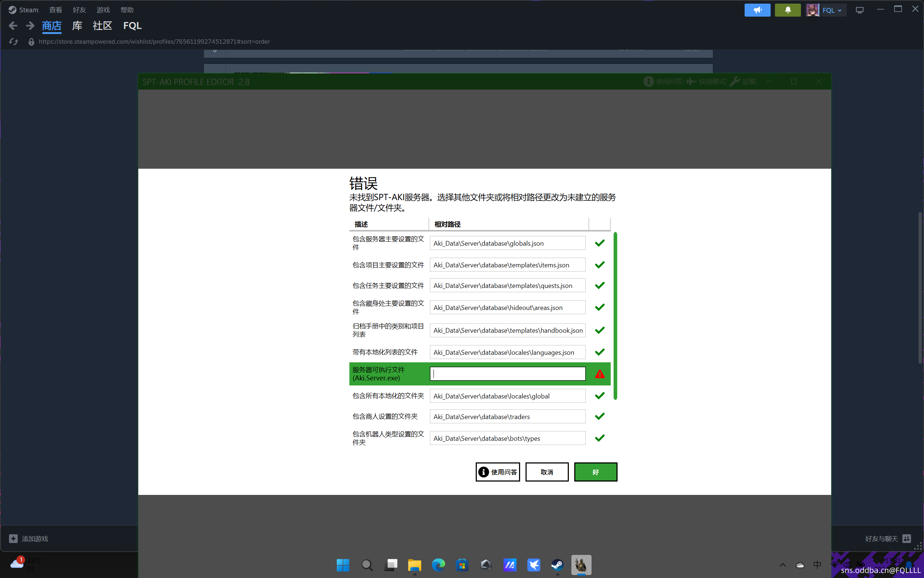Switch to the 商店 tab
The image size is (924, 578).
52,26
